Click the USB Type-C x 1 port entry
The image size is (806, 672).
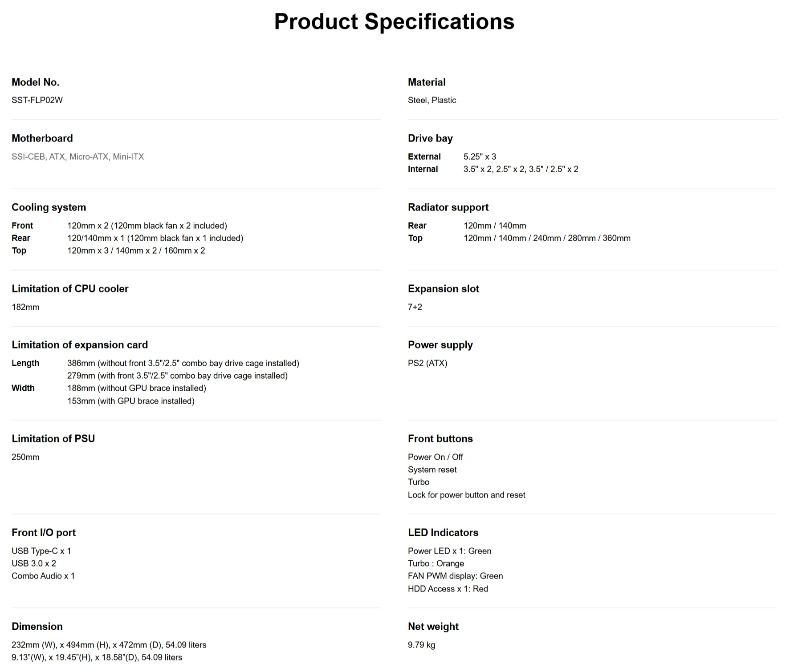[41, 551]
